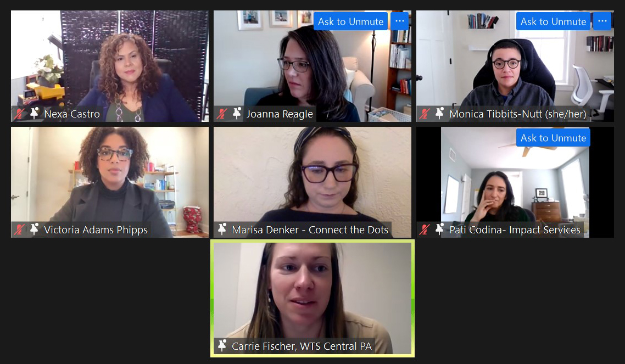Image resolution: width=625 pixels, height=364 pixels.
Task: Ask Pati Codina to unmute
Action: (x=553, y=138)
